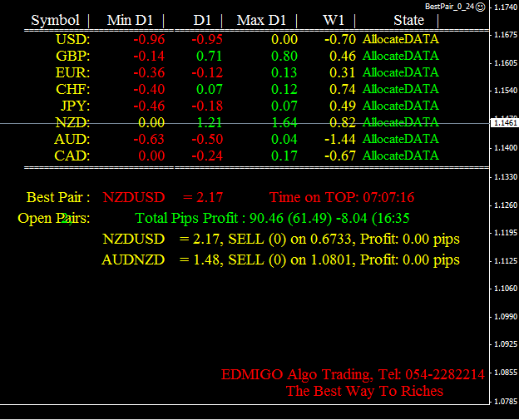Click The Best Way To Riches slogan

tap(364, 391)
